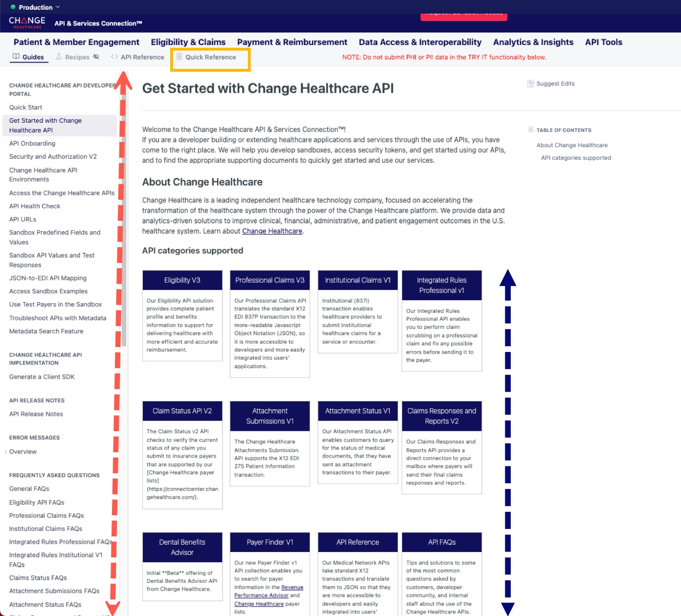Open Integrated Rules Professional v1 card
Image resolution: width=681 pixels, height=616 pixels.
[x=442, y=321]
